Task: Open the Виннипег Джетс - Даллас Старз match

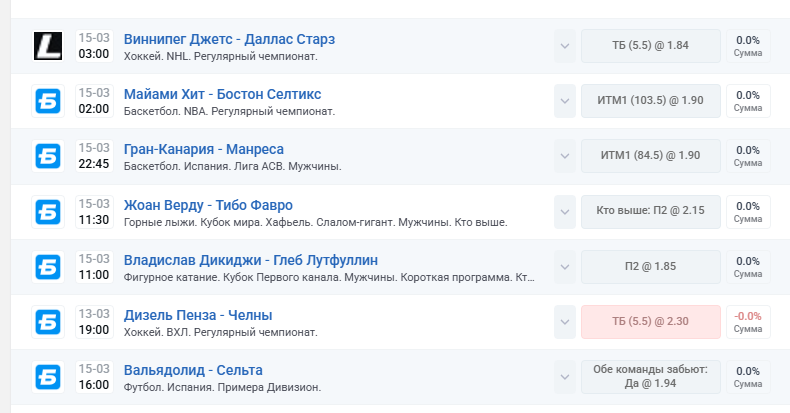Action: coord(229,39)
